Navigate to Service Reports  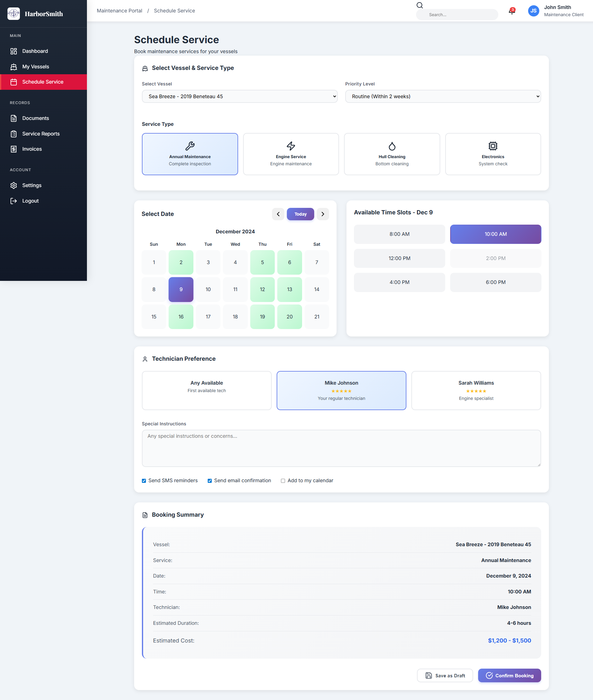pos(41,134)
